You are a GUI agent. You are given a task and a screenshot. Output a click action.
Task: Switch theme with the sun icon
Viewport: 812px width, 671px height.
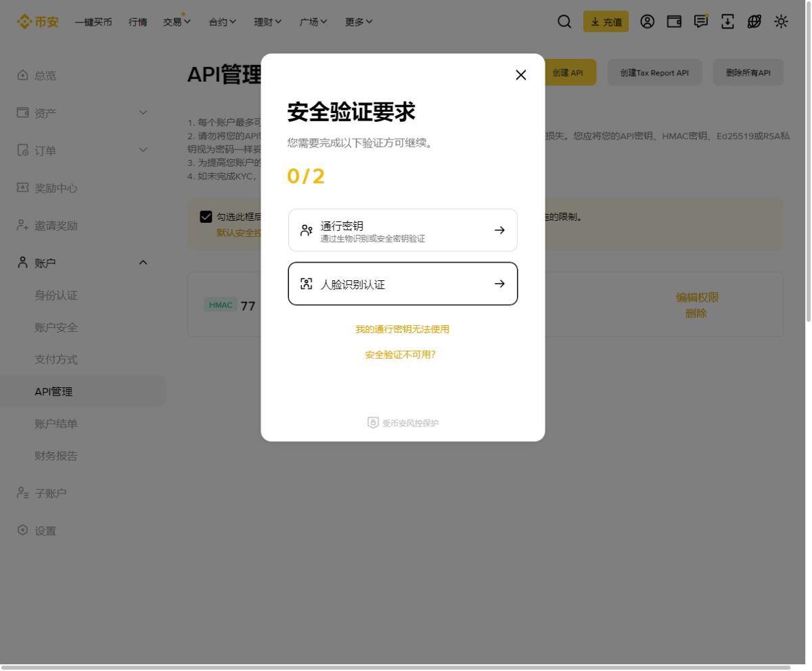coord(781,22)
